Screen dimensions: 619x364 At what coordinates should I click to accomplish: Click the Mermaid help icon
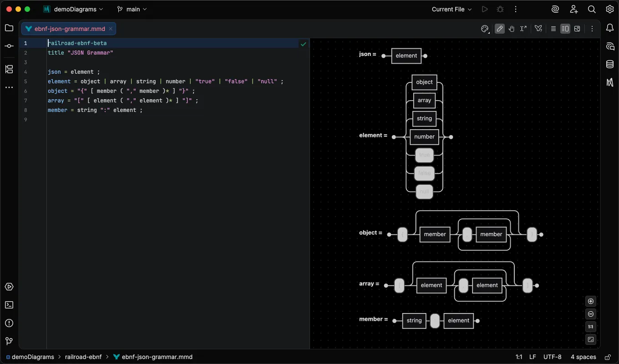(x=538, y=29)
